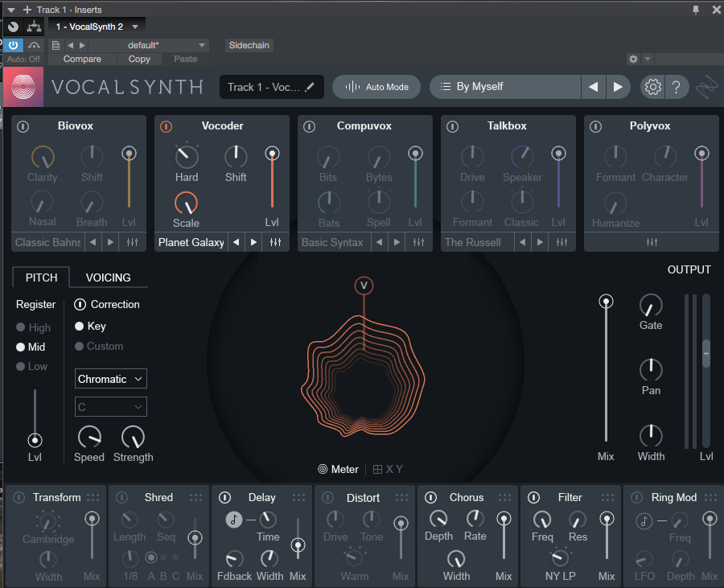Go to previous Compuvox preset arrow
This screenshot has width=724, height=588.
pos(379,242)
